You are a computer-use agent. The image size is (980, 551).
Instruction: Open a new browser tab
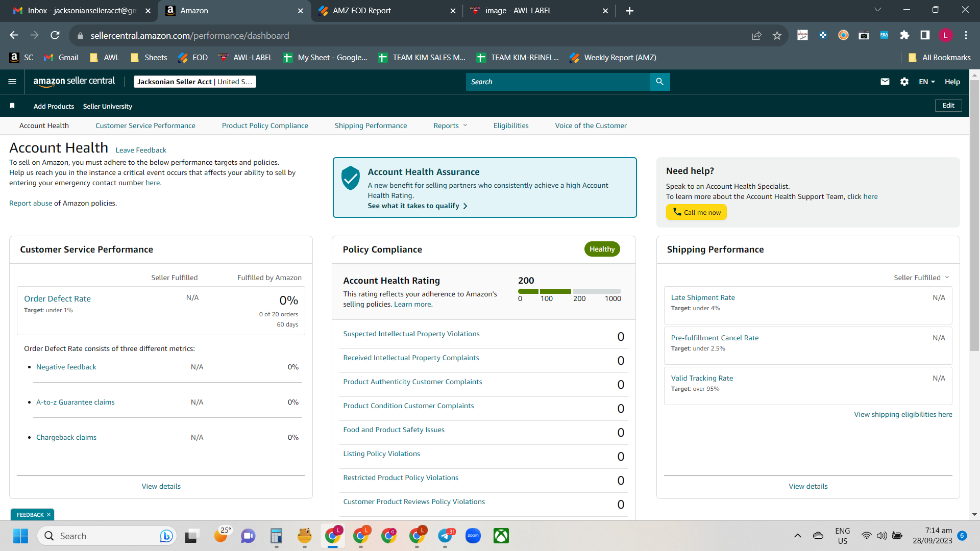click(630, 11)
